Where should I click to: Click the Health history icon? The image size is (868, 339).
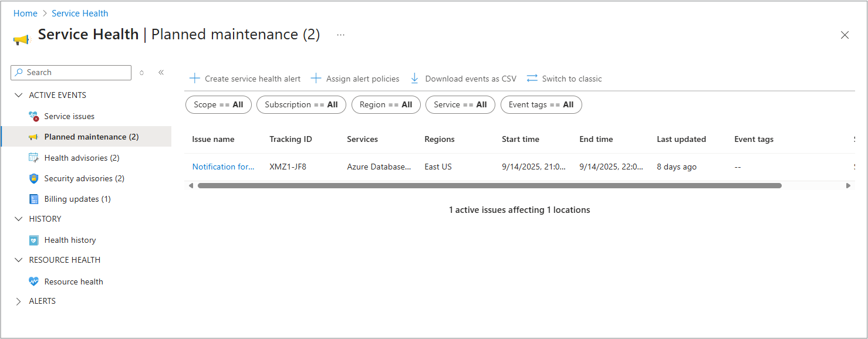[x=33, y=240]
